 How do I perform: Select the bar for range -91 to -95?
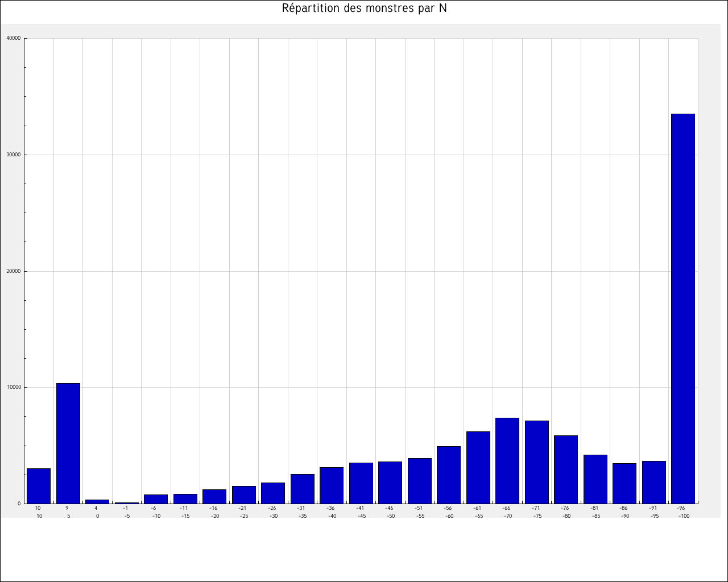(653, 482)
